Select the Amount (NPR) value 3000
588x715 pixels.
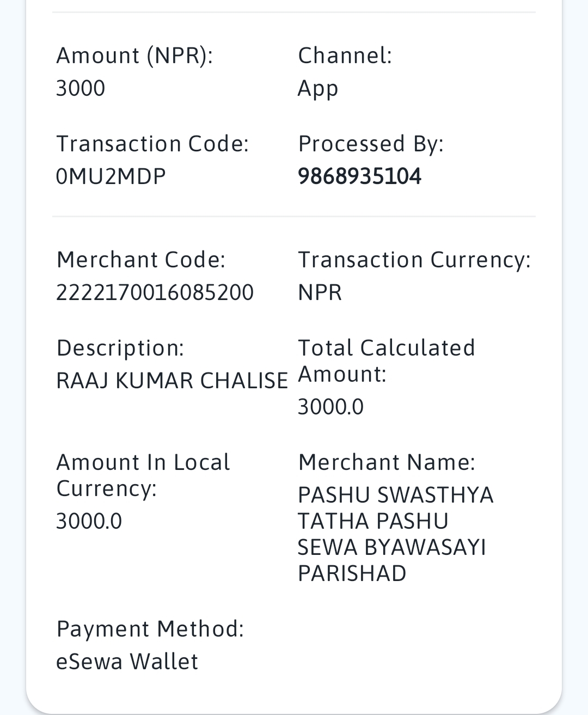point(81,88)
